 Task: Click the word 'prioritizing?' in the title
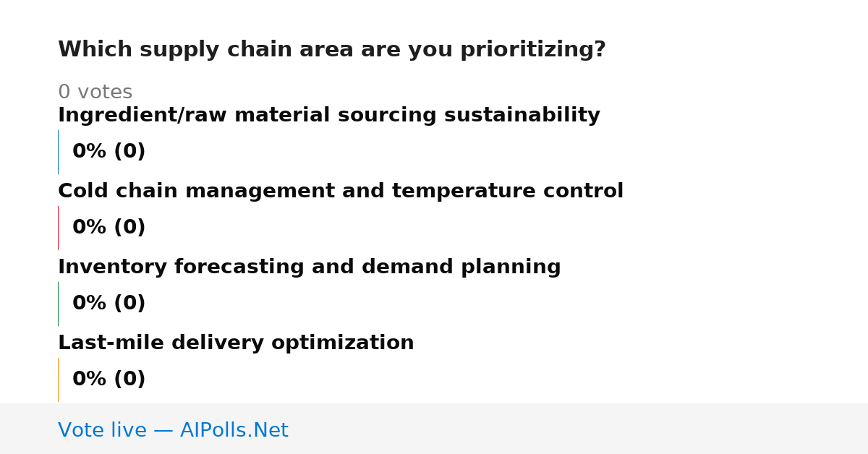(533, 50)
